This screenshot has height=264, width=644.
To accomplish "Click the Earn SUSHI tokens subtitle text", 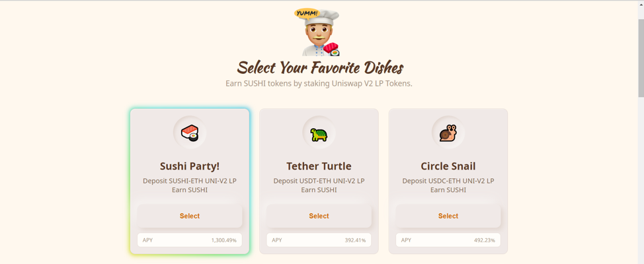I will pos(319,83).
